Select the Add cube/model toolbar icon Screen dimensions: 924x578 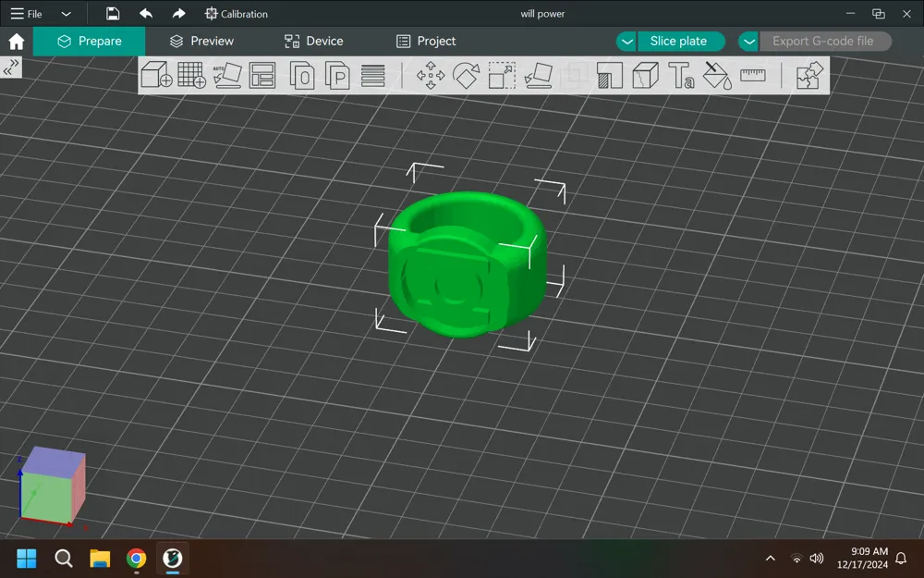(x=156, y=75)
